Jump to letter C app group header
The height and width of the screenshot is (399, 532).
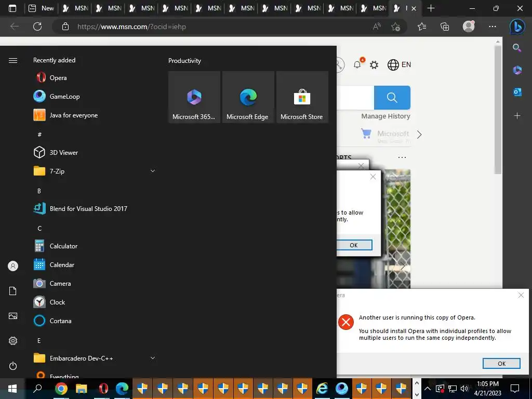(39, 229)
